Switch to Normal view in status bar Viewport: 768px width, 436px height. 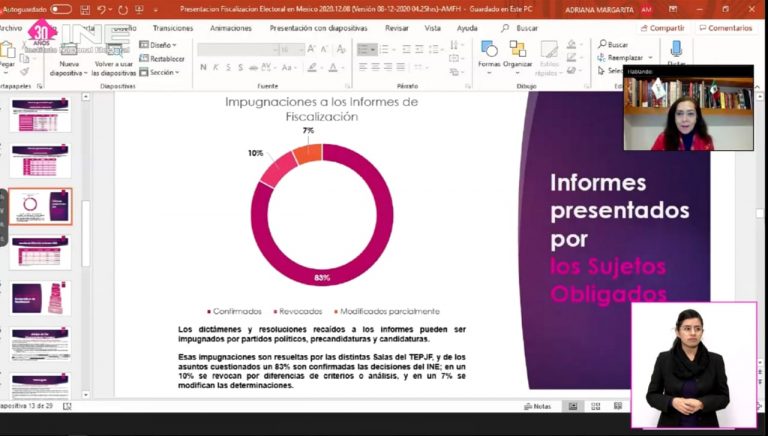point(571,406)
